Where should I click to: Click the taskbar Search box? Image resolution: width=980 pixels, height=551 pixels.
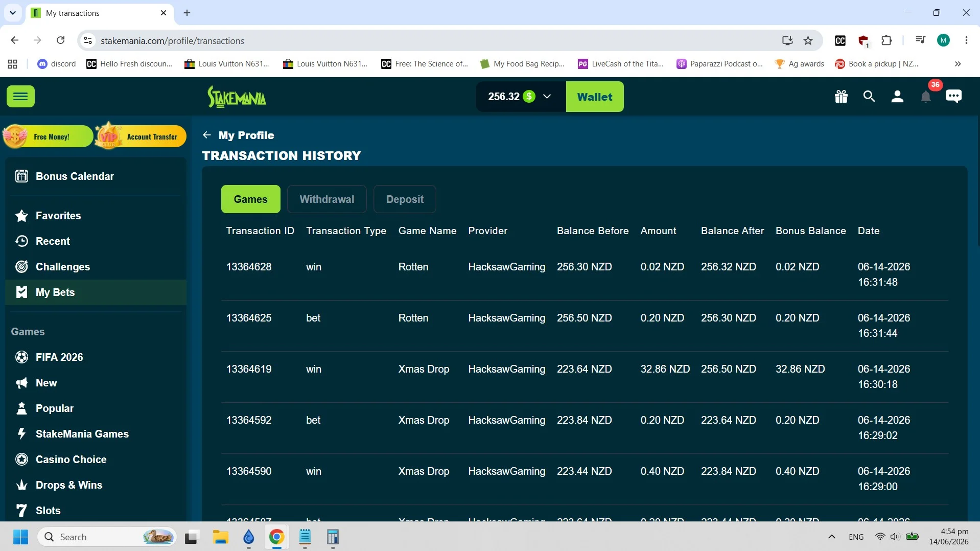(x=107, y=537)
